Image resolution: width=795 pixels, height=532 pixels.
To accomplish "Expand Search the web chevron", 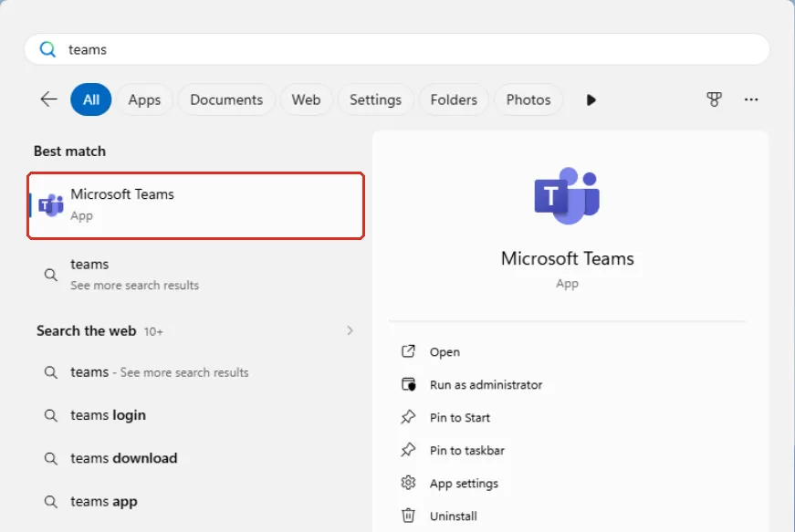I will pos(350,331).
